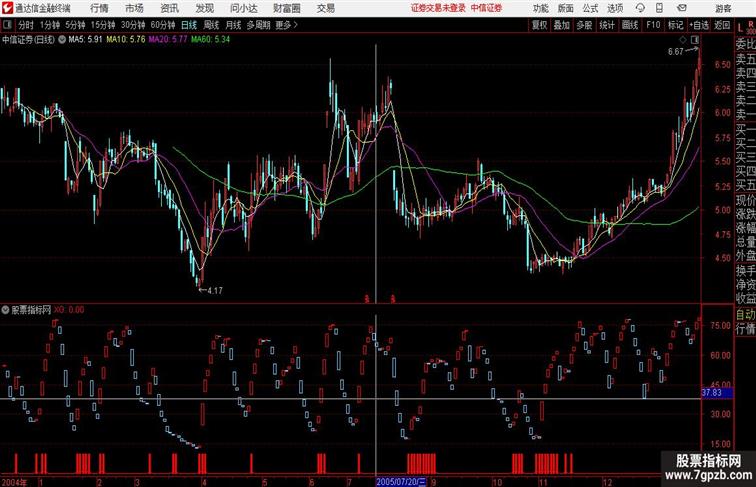Click the MA5: 5.91 indicator label
756x487 pixels.
[x=85, y=40]
